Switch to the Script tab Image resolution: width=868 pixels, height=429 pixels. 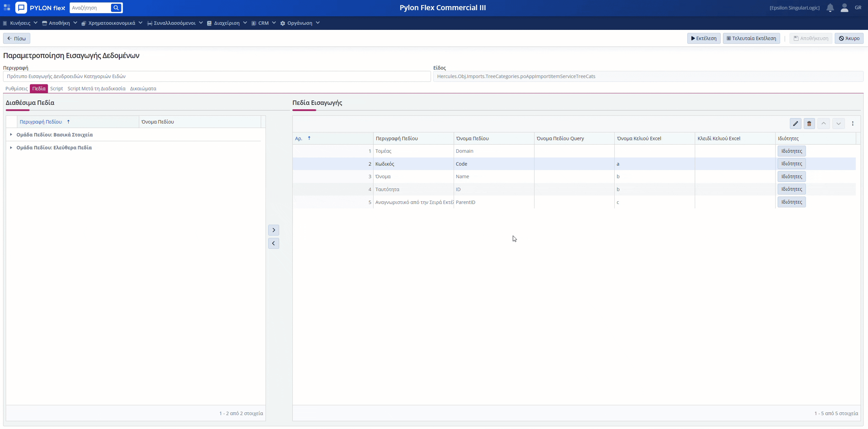coord(56,88)
